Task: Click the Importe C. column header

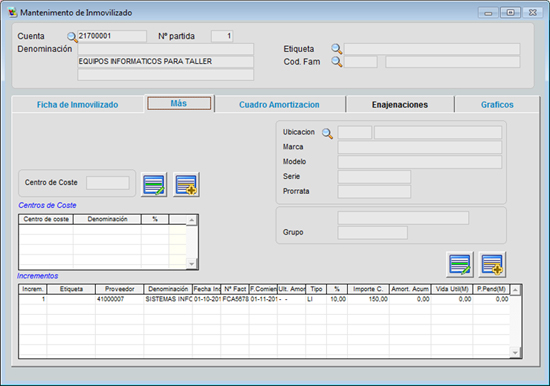Action: [x=368, y=289]
